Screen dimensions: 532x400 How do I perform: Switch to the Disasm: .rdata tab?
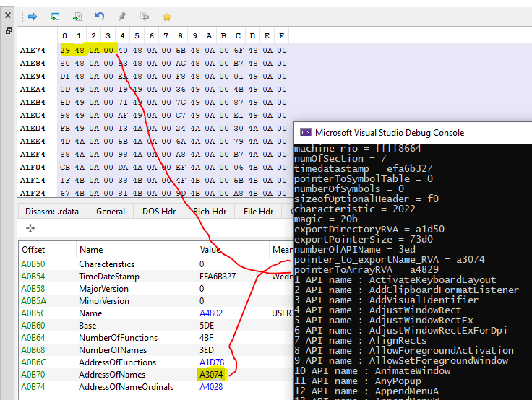click(53, 212)
